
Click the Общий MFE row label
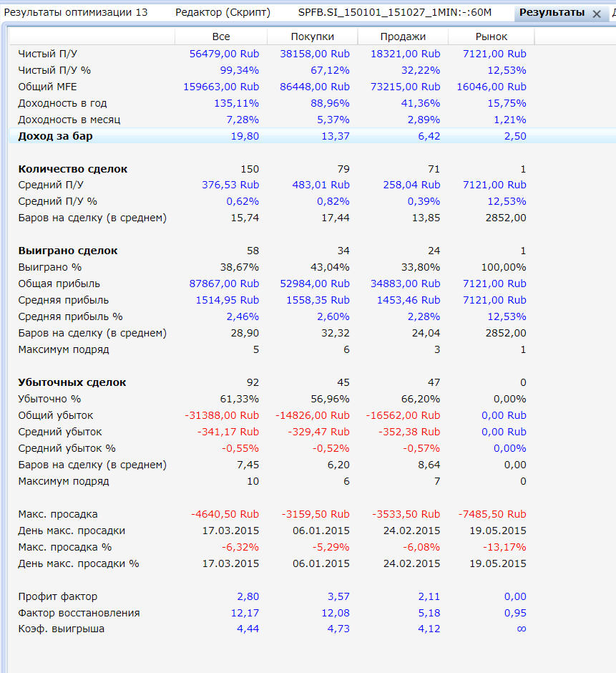[x=48, y=87]
